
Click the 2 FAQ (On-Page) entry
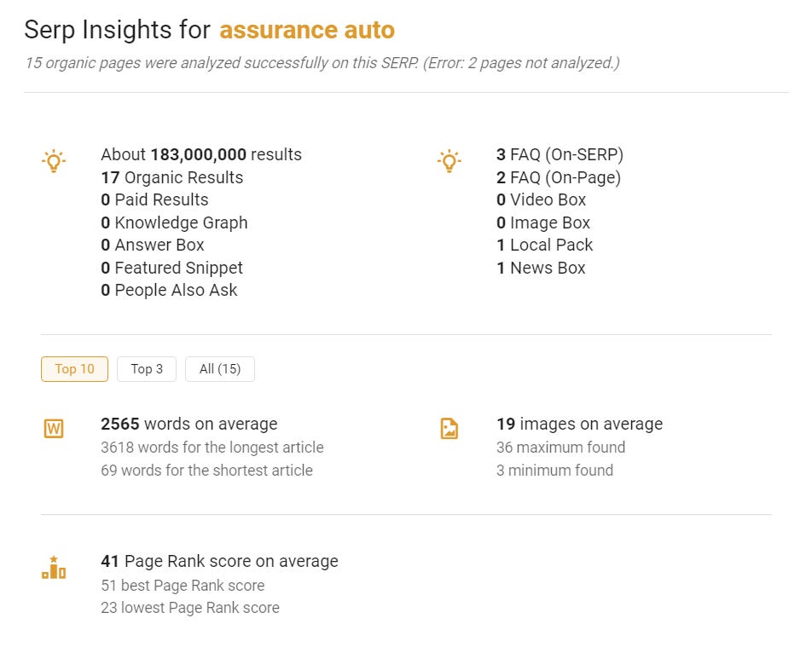559,177
